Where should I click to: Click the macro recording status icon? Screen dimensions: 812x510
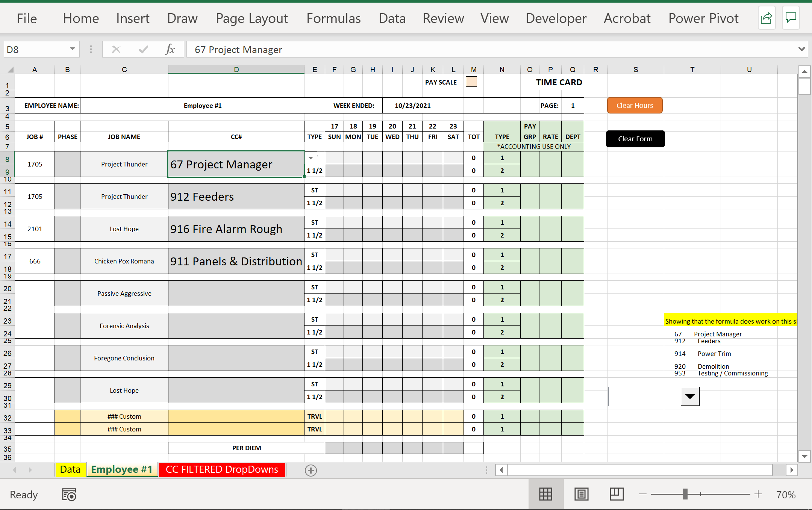point(69,495)
